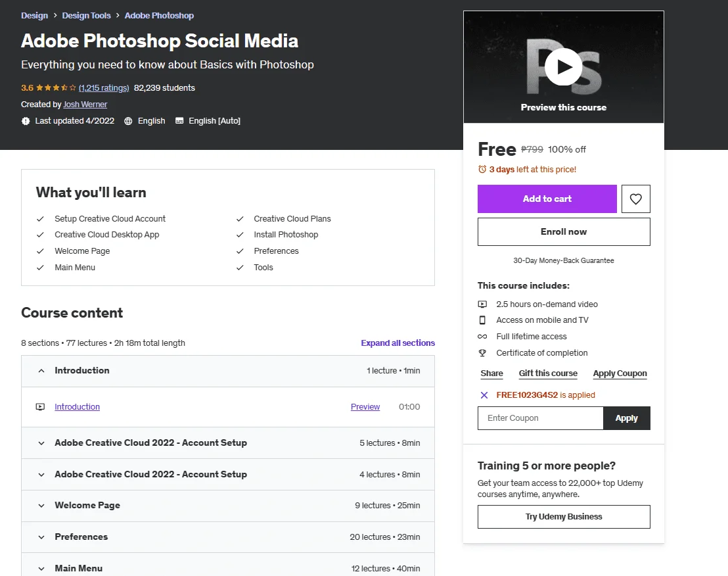This screenshot has height=576, width=728.
Task: Click the Free price text
Action: pyautogui.click(x=497, y=149)
